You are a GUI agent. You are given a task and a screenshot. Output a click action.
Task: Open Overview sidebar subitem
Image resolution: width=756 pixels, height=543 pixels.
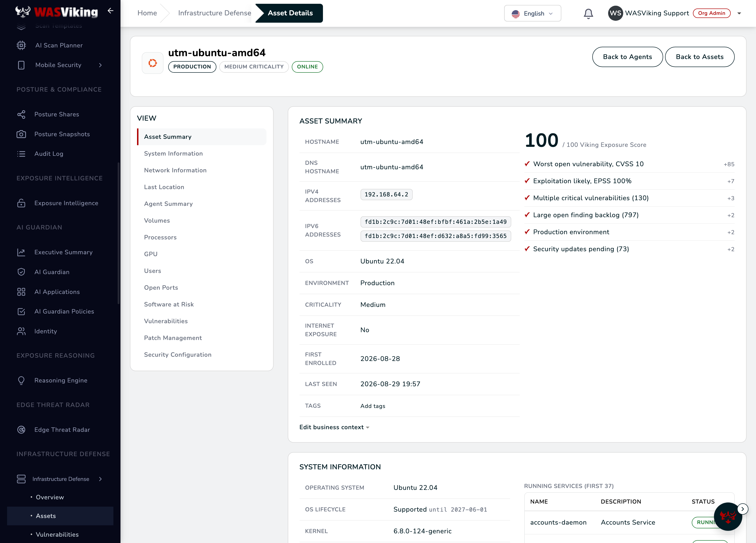[50, 497]
